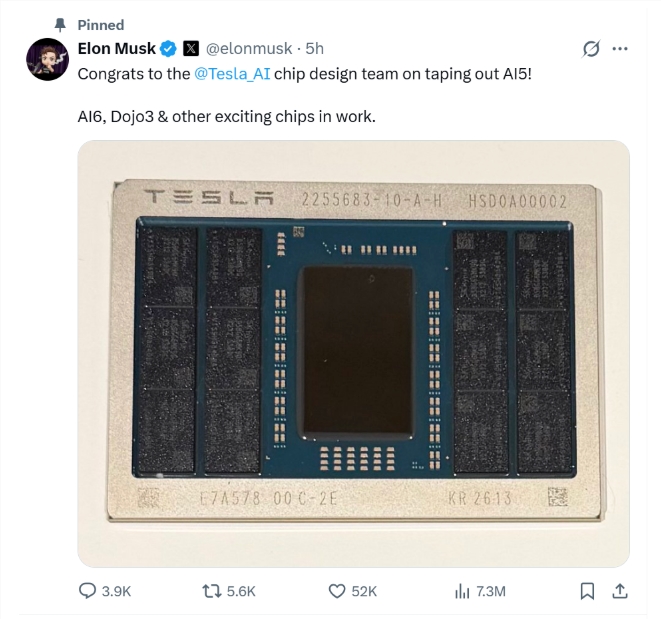The width and height of the screenshot is (661, 619).
Task: Click the 5.6K repost count
Action: point(241,591)
